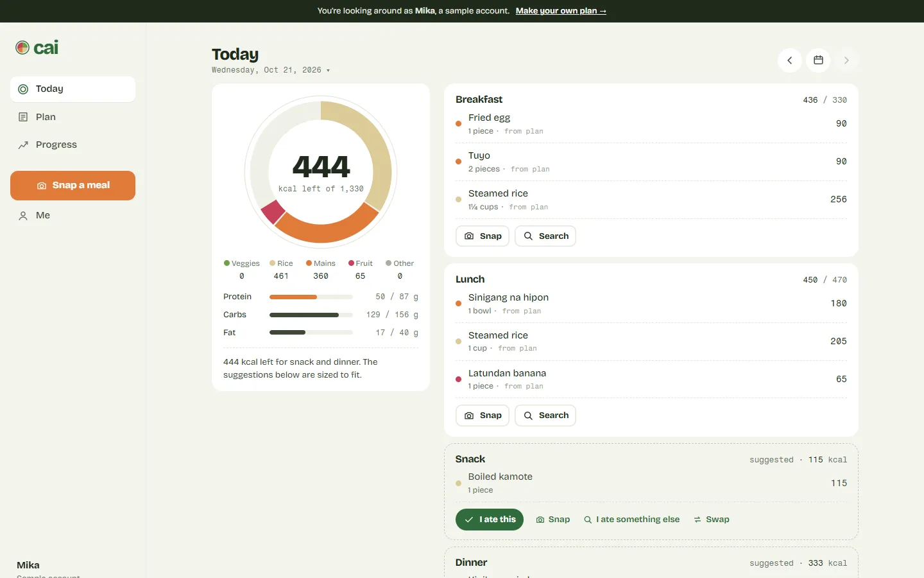Open the Today sidebar item

point(73,89)
